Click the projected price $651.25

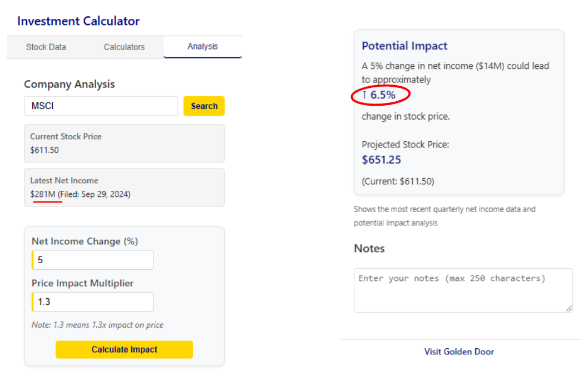pyautogui.click(x=382, y=160)
